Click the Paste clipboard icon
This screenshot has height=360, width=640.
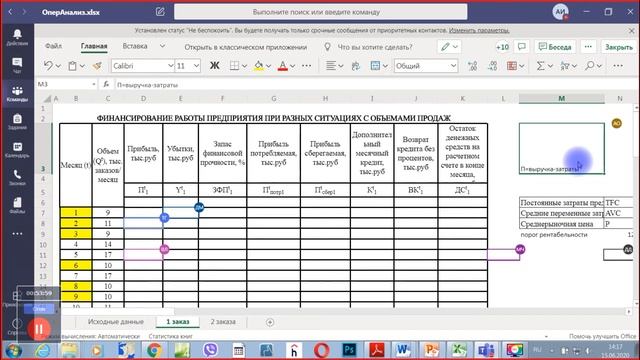72,66
